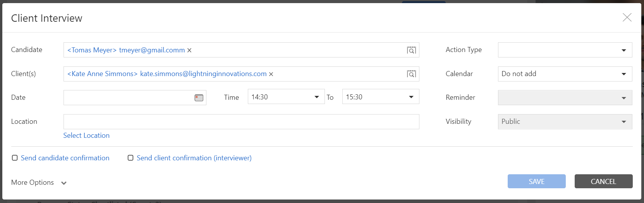Click the Kate Anne Simmons client entry
The image size is (644, 203).
[167, 74]
